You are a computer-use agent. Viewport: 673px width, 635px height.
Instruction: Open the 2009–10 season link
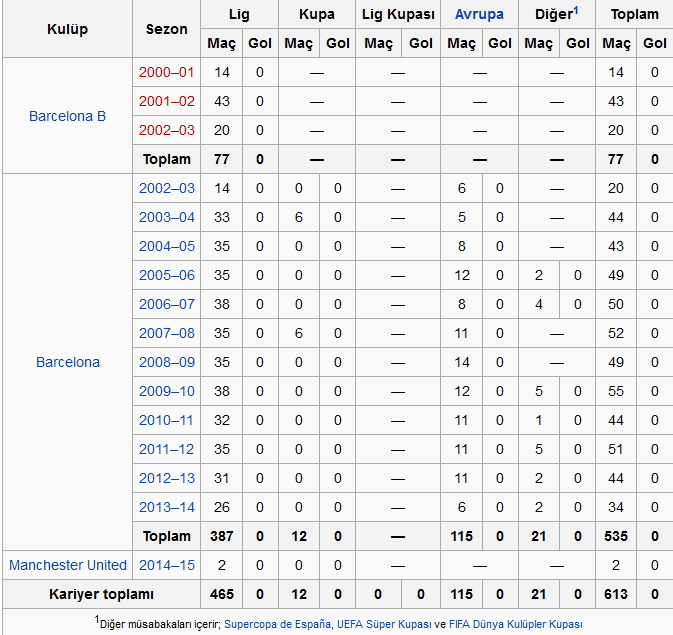(x=167, y=391)
